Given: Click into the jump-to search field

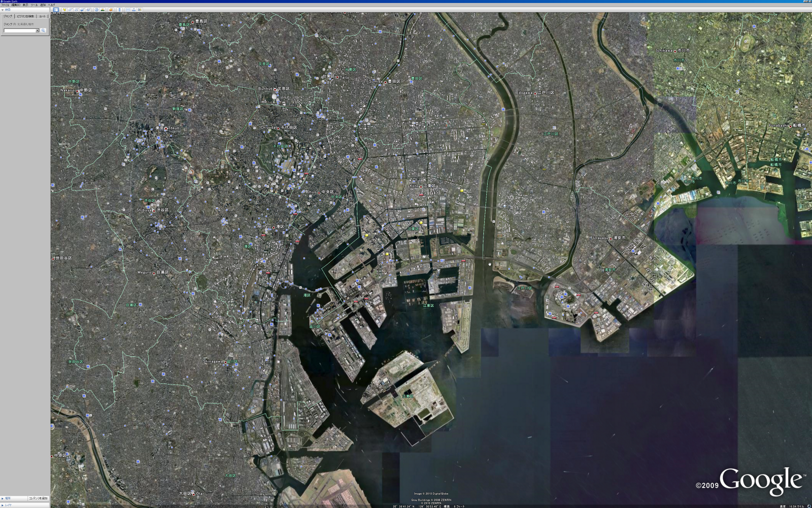Looking at the screenshot, I should pyautogui.click(x=20, y=30).
